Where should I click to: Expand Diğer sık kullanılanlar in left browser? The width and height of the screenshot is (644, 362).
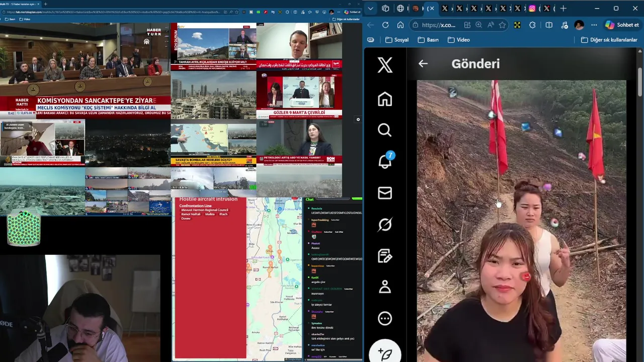346,19
